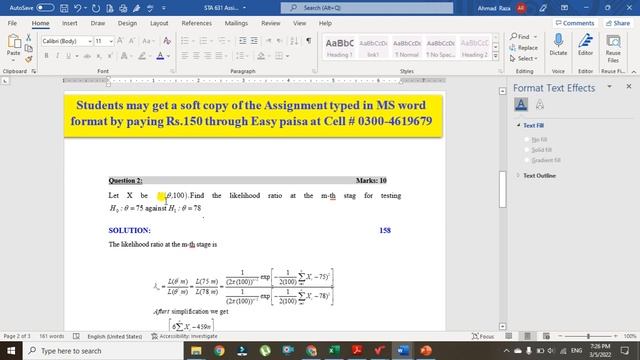
Task: Click the Underline formatting icon
Action: coord(68,56)
